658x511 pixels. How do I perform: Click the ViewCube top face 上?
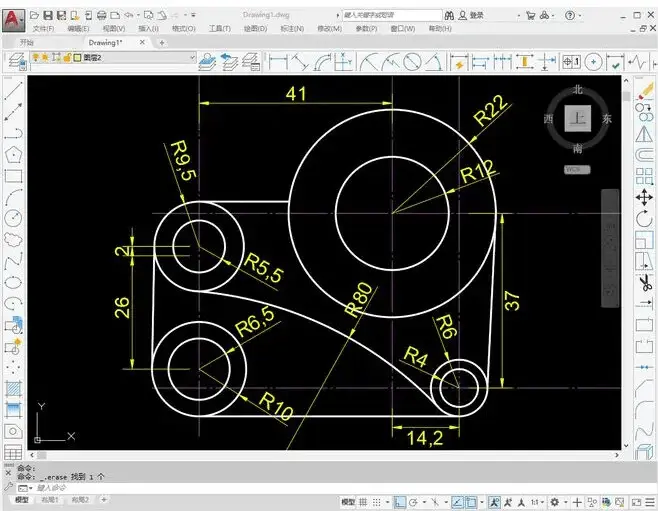(578, 118)
